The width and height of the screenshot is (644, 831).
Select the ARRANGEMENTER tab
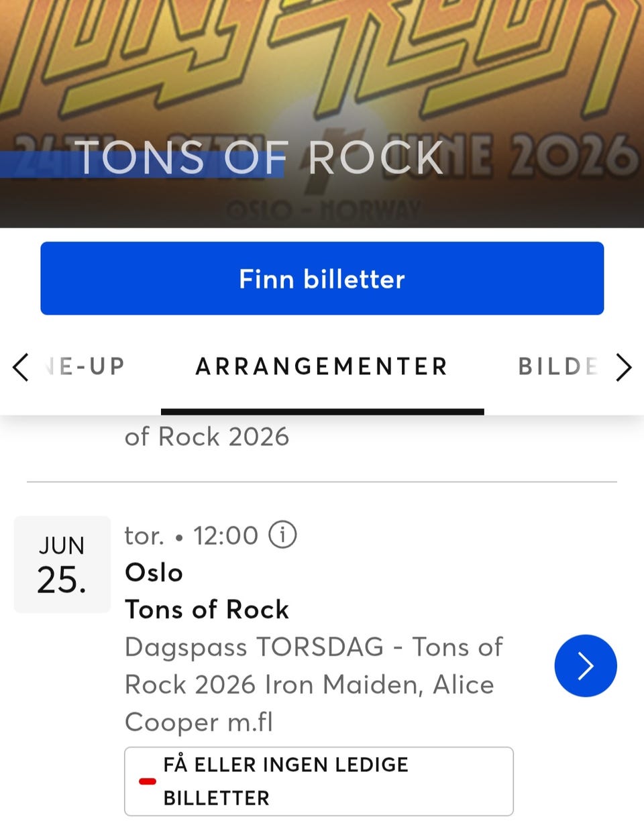(x=321, y=366)
